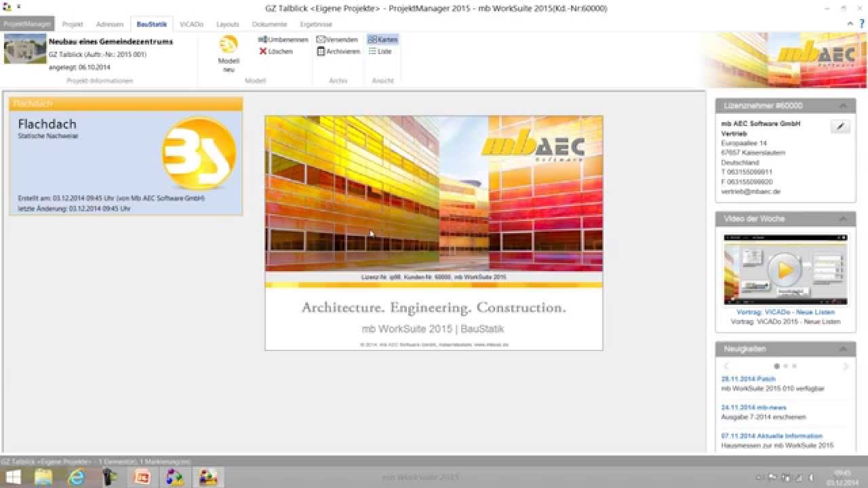
Task: Collapse the ribbon with the chevron
Action: (x=850, y=24)
